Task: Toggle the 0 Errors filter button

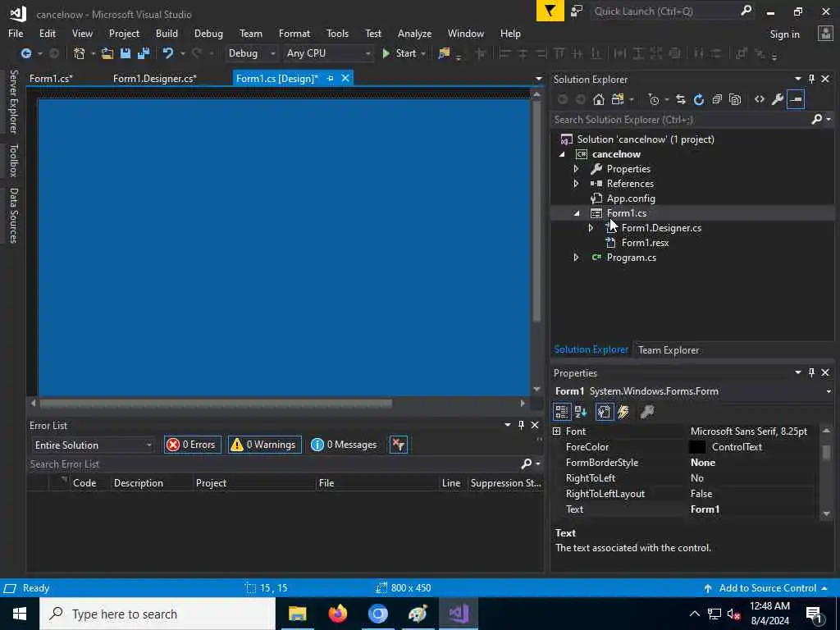Action: (x=192, y=445)
